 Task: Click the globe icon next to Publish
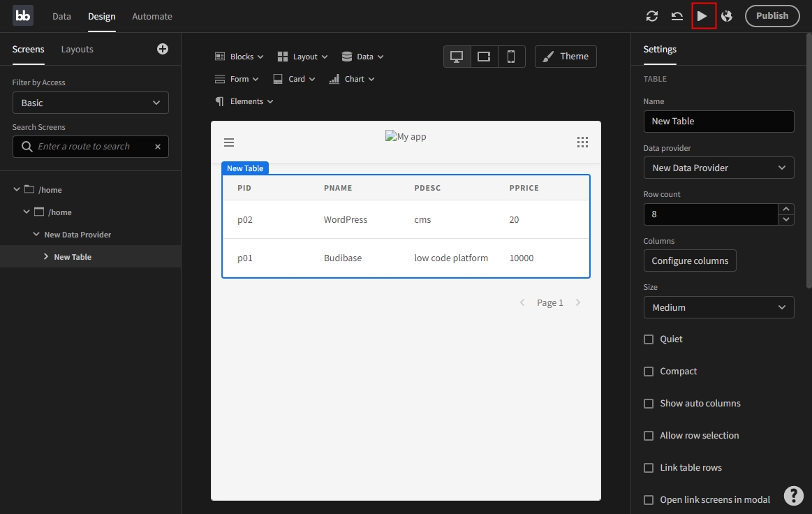pyautogui.click(x=727, y=16)
